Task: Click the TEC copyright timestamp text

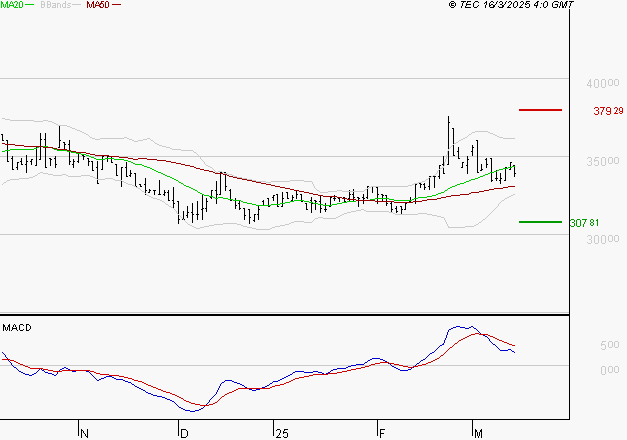Action: click(512, 6)
